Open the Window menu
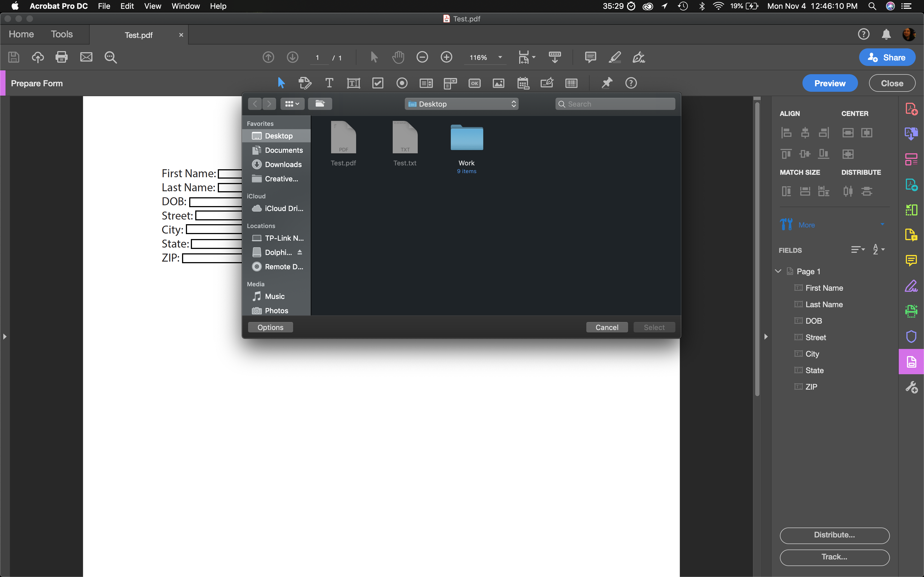The height and width of the screenshot is (577, 924). point(186,6)
